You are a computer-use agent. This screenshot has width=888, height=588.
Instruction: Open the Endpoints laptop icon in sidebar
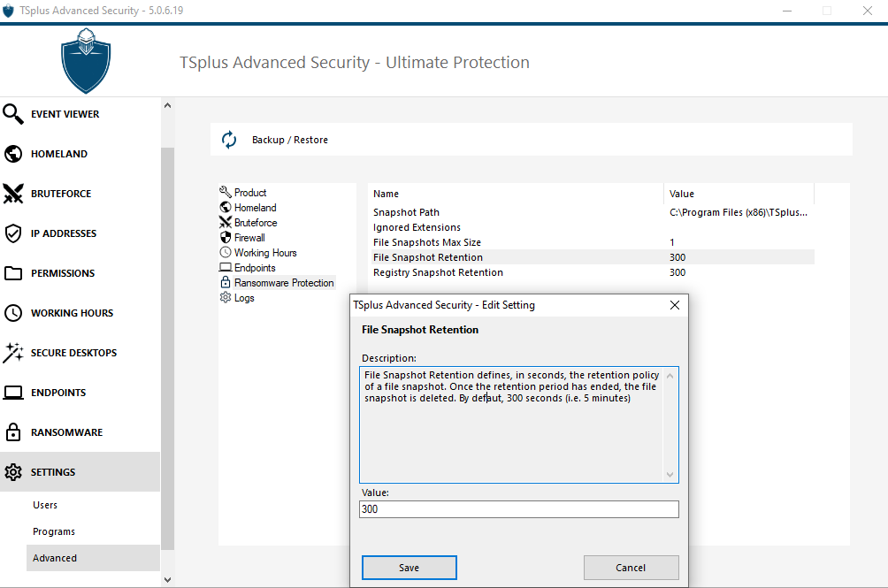[13, 393]
